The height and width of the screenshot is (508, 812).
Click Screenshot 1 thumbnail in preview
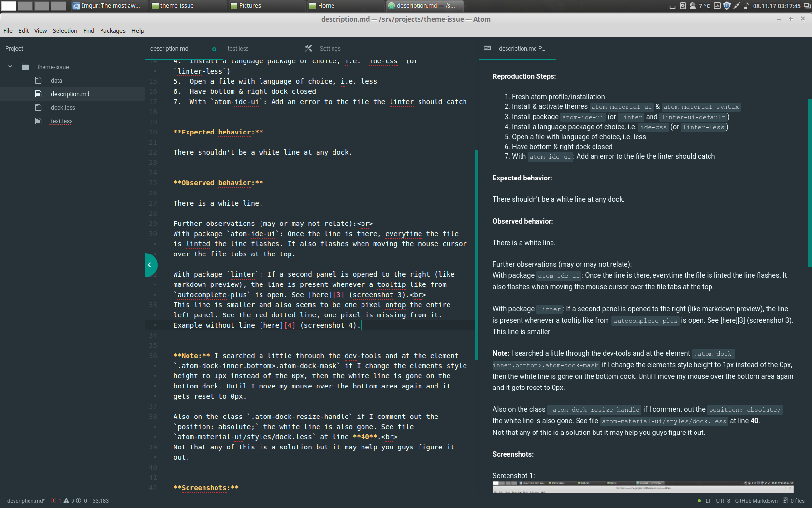click(x=643, y=487)
